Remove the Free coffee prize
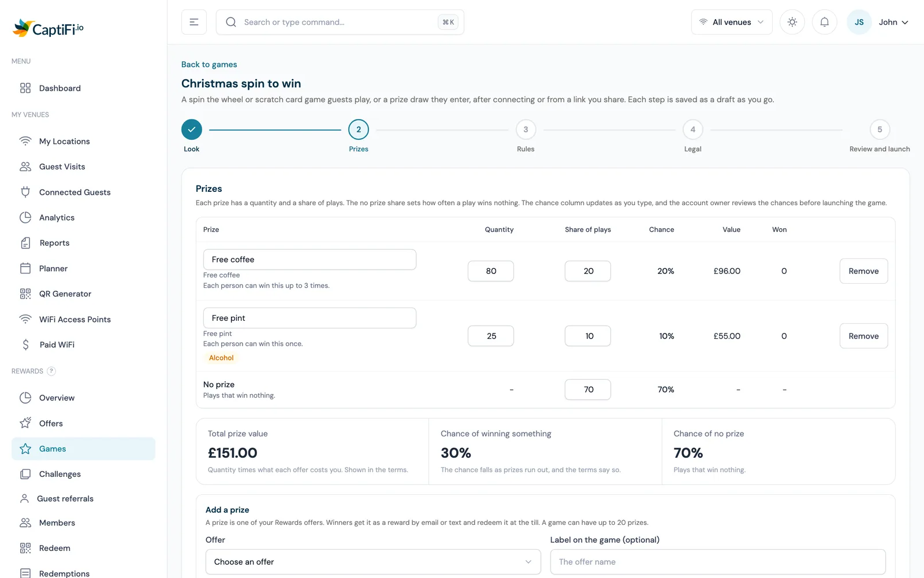Viewport: 924px width, 578px height. tap(863, 271)
